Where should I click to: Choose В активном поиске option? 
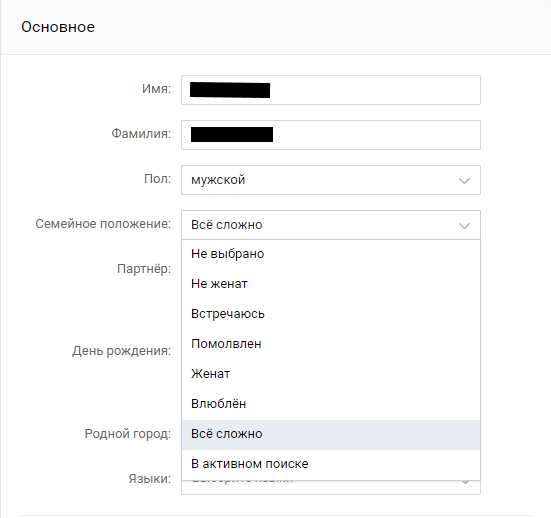(x=331, y=464)
